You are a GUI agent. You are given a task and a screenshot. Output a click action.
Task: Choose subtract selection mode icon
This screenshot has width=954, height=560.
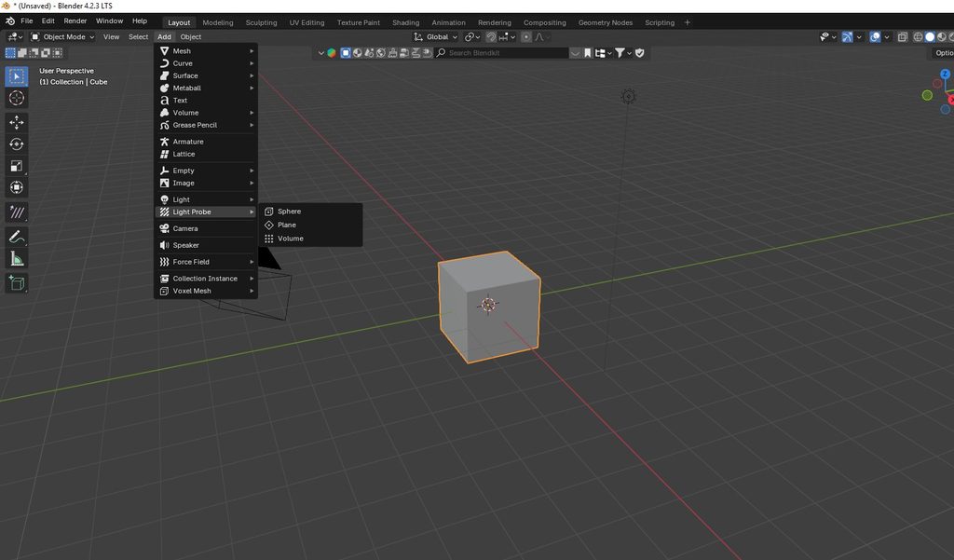(x=34, y=53)
